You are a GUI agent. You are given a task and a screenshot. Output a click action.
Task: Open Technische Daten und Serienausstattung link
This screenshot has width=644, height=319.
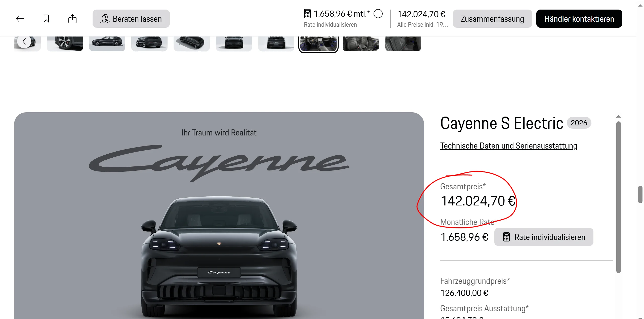509,146
